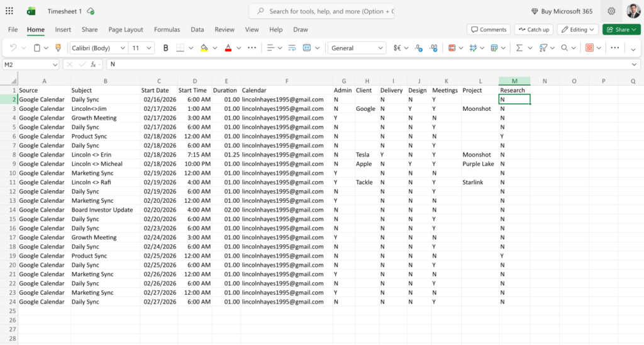Image resolution: width=644 pixels, height=345 pixels.
Task: Switch to the Insert tab
Action: pos(63,30)
